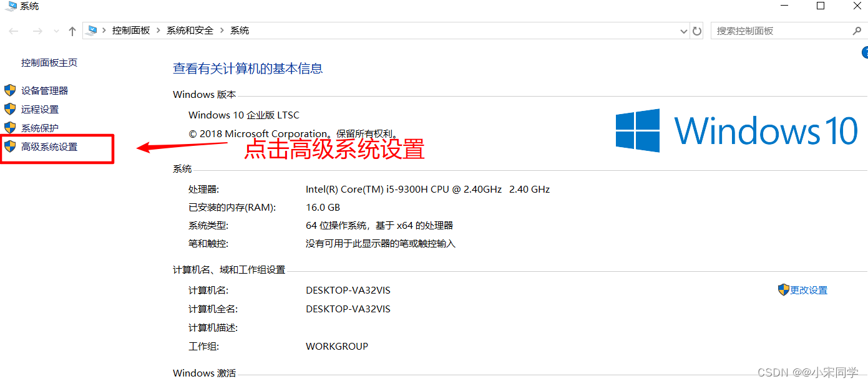868x384 pixels.
Task: Click the heading 查看有关计算机的基本信息
Action: [248, 69]
